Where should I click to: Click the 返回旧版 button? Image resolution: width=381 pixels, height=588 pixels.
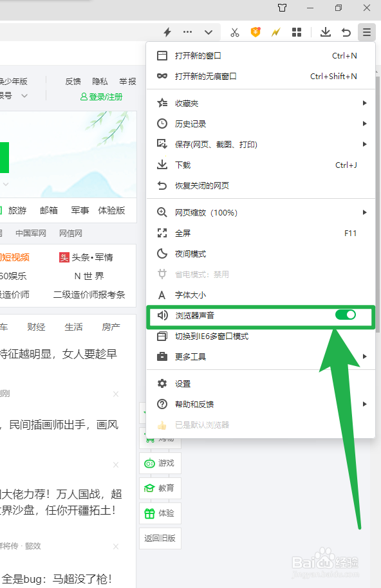[160, 538]
